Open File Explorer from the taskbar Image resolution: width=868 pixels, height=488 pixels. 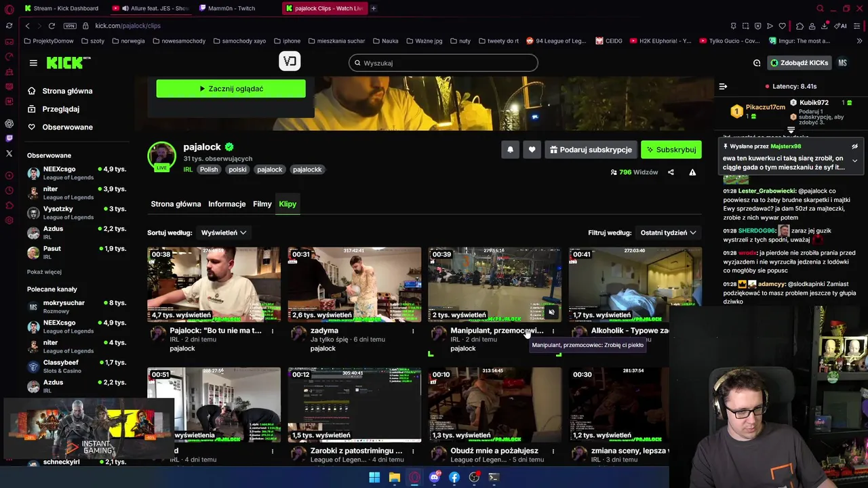394,477
